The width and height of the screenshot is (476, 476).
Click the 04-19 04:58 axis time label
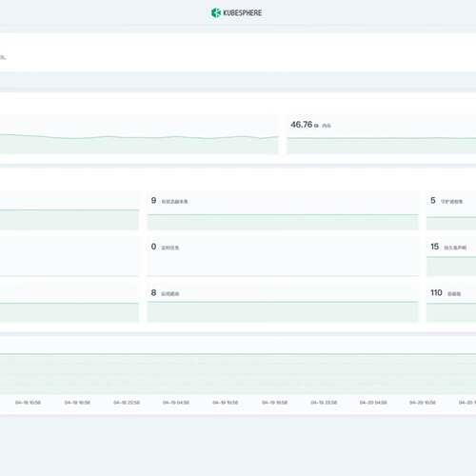[176, 403]
